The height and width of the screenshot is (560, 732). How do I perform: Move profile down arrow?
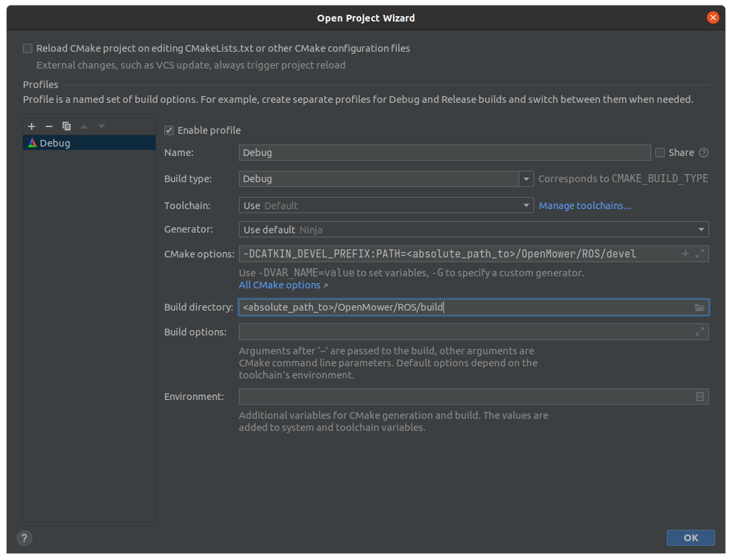click(x=102, y=126)
